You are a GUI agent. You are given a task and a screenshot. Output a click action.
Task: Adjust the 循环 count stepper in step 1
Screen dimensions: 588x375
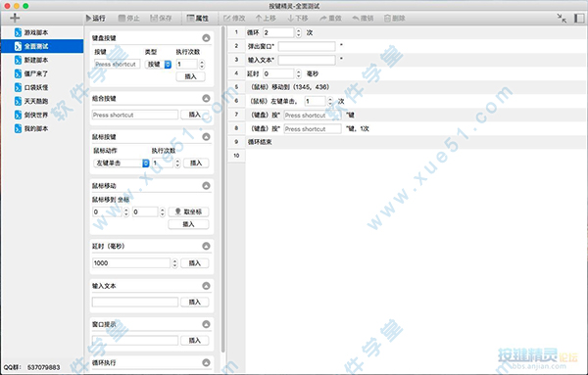299,32
